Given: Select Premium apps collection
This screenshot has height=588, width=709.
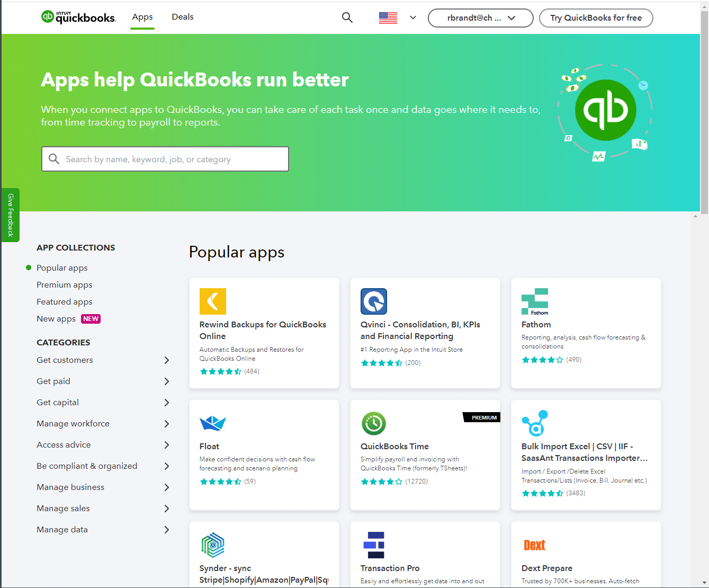Looking at the screenshot, I should [x=64, y=285].
